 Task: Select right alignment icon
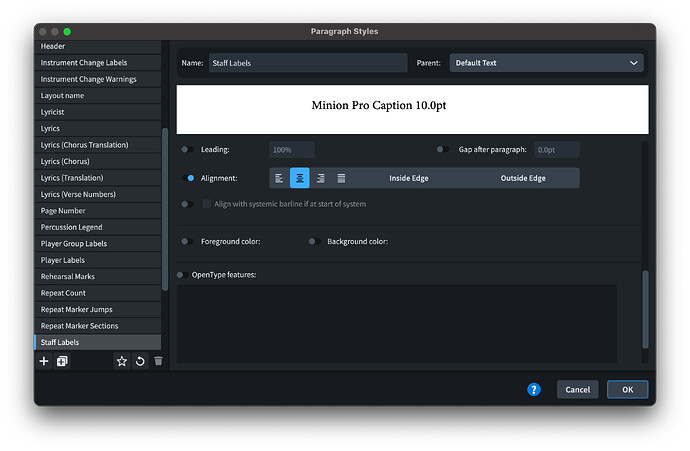[x=320, y=178]
